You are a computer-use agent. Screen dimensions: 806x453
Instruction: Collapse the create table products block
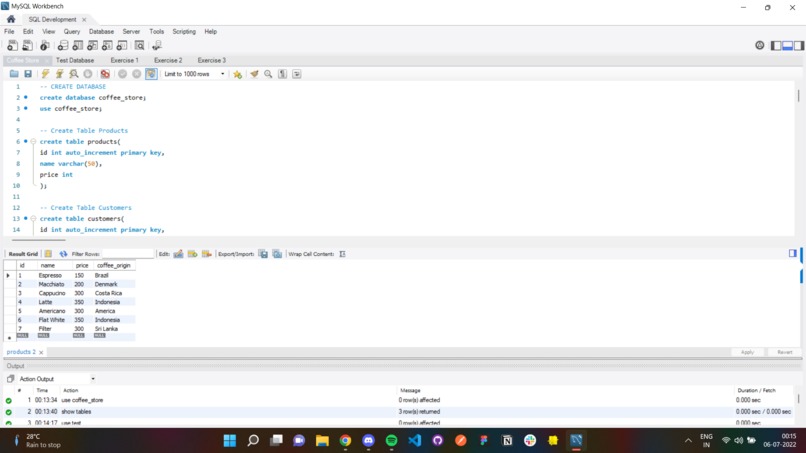click(33, 141)
